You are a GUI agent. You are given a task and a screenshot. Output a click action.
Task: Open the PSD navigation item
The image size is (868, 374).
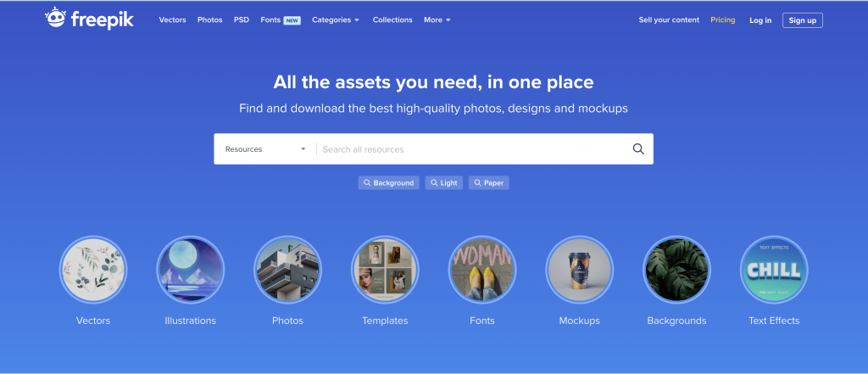pyautogui.click(x=242, y=20)
